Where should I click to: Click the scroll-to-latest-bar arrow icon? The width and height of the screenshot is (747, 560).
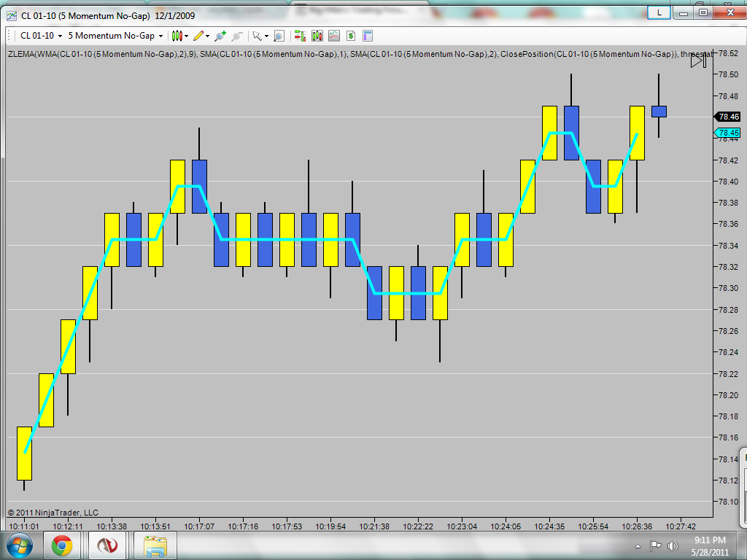698,60
